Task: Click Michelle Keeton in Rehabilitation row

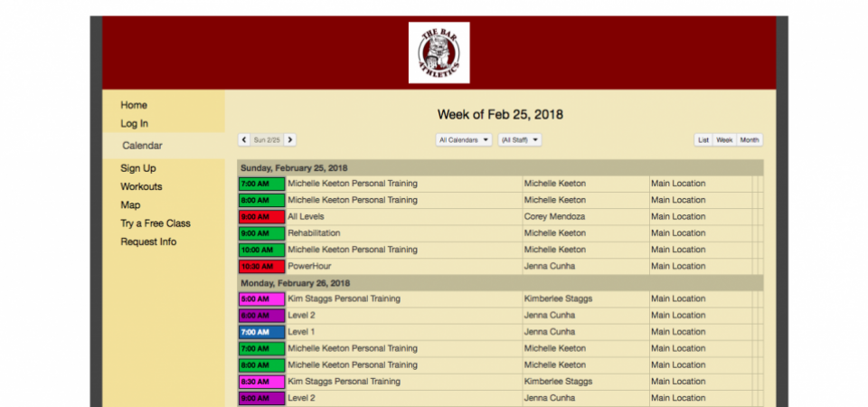Action: pos(554,233)
